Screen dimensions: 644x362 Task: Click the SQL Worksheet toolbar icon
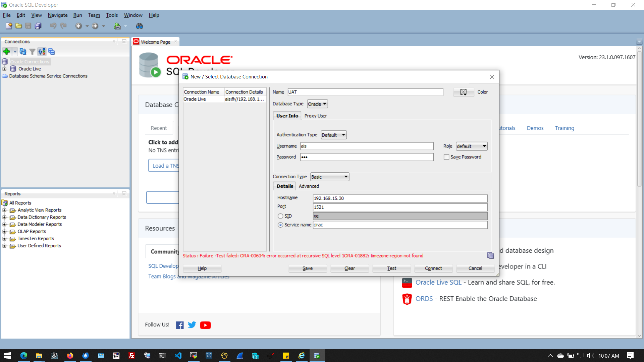pyautogui.click(x=117, y=26)
